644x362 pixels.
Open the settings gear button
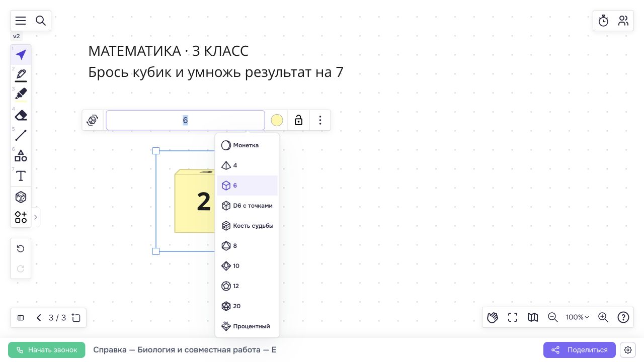click(x=628, y=350)
